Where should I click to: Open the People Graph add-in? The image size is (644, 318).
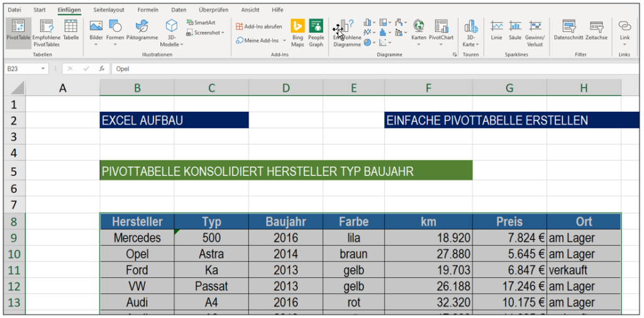(x=316, y=33)
